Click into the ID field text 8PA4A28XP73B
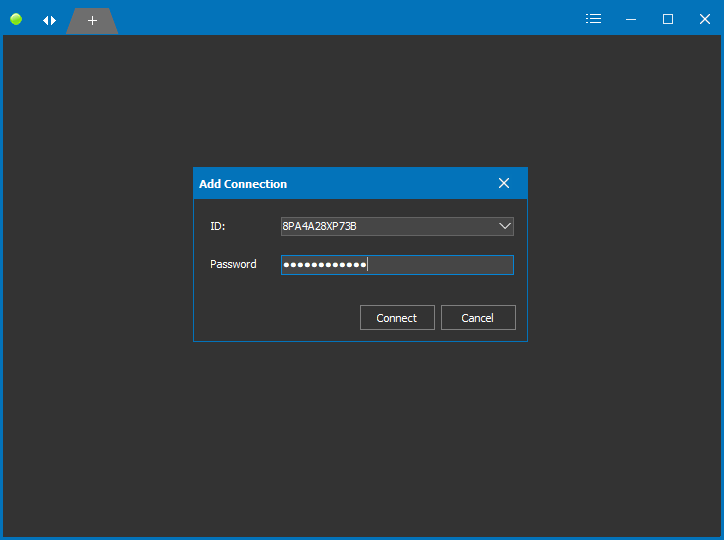The image size is (724, 540). point(320,227)
